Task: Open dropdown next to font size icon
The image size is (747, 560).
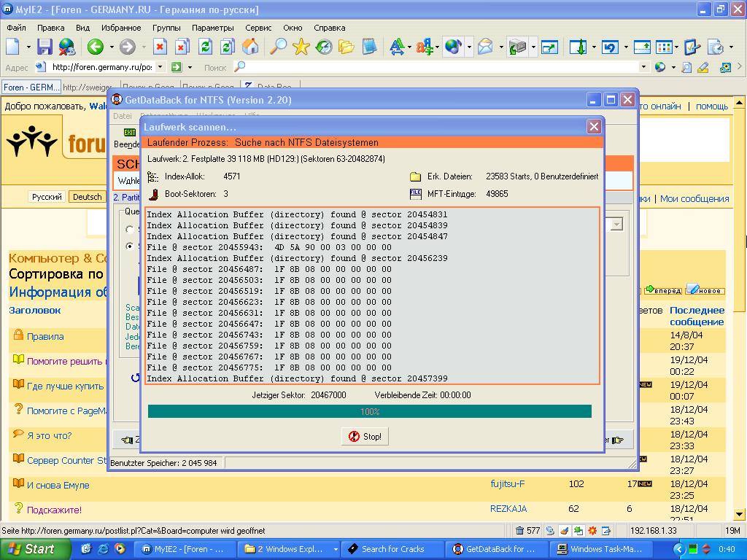Action: [410, 47]
